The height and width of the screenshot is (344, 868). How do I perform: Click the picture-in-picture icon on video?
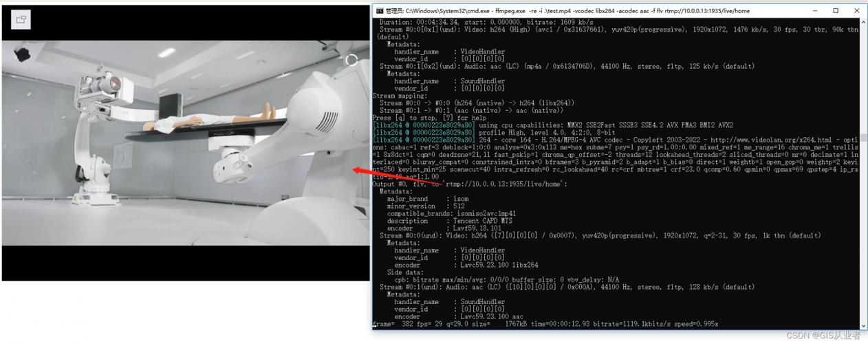click(x=21, y=20)
